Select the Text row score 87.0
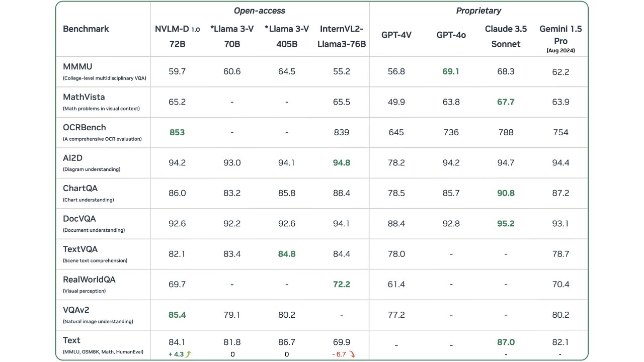The image size is (644, 362). point(506,342)
